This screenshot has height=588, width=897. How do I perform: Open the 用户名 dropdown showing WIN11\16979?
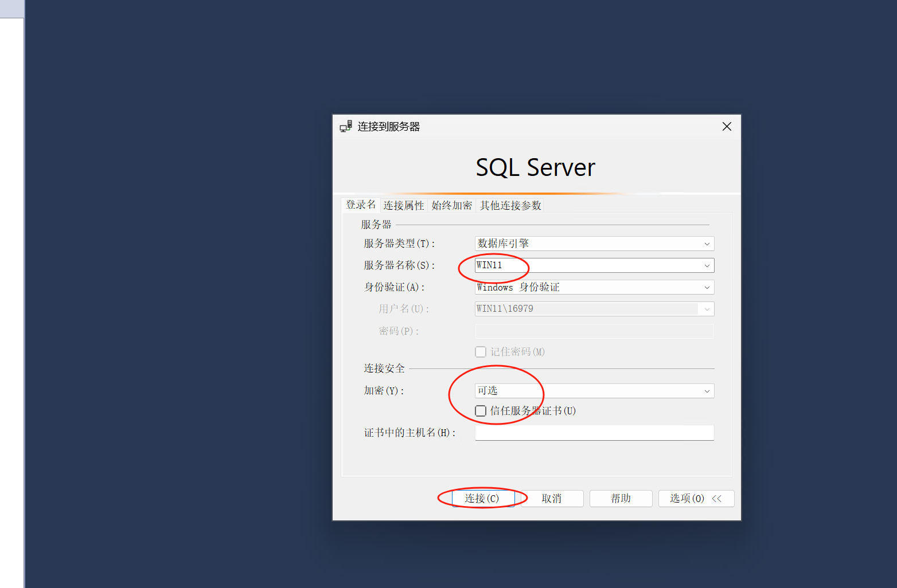tap(707, 308)
